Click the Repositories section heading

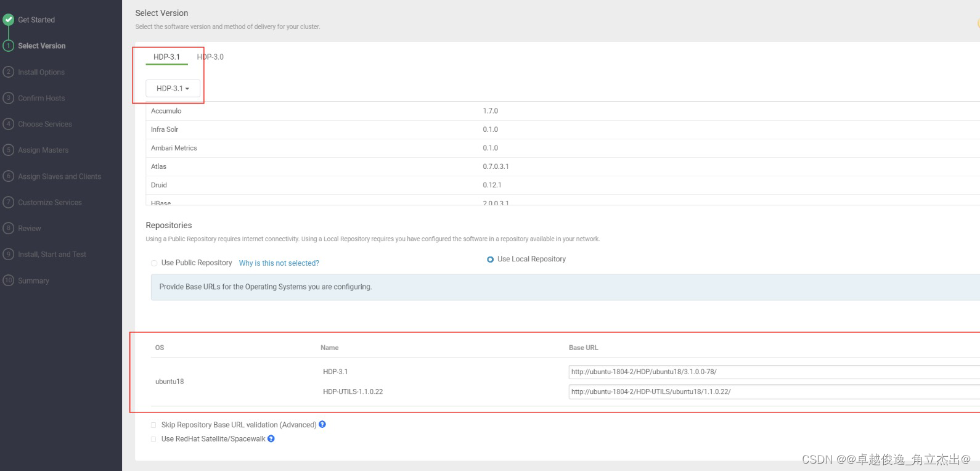point(169,225)
